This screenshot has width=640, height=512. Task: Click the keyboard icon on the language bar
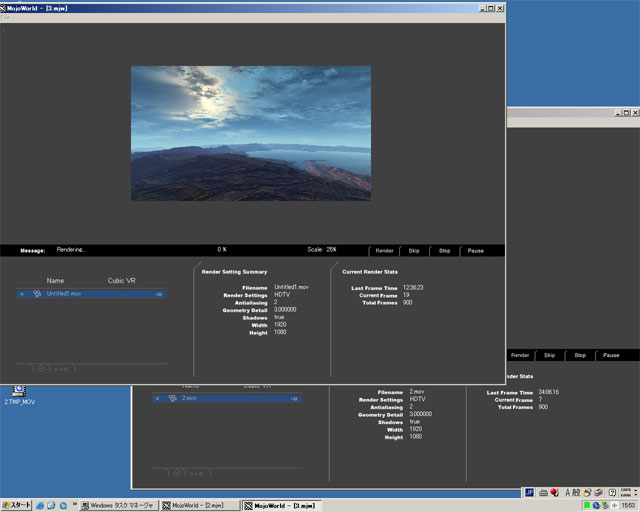point(543,493)
